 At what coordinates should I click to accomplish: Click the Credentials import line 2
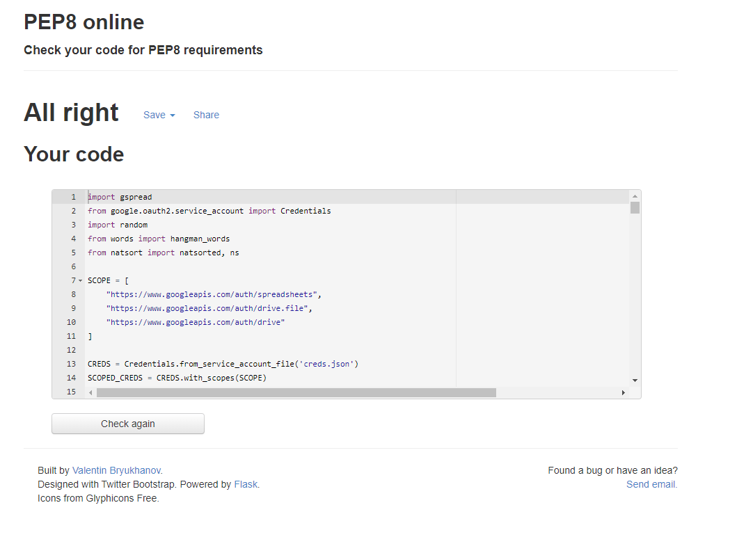coord(209,211)
